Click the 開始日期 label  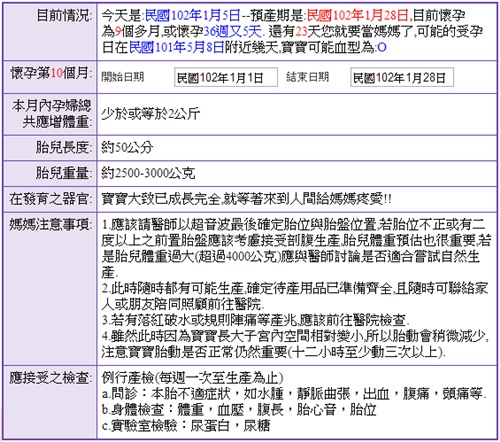pos(123,77)
